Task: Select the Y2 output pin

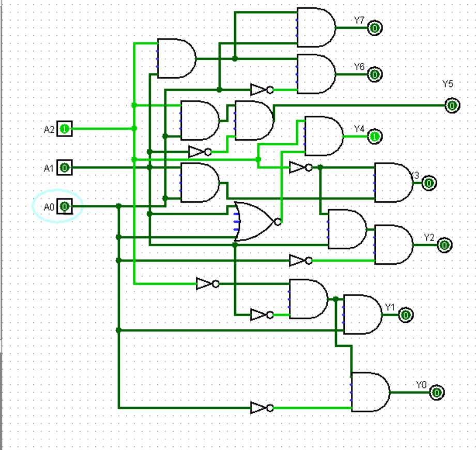Action: pyautogui.click(x=444, y=245)
